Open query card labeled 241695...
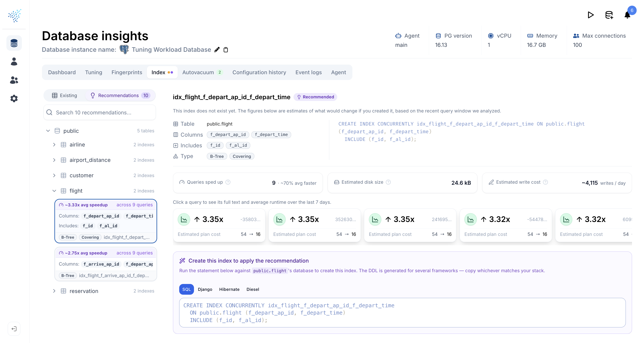This screenshot has height=343, width=644. [x=410, y=225]
